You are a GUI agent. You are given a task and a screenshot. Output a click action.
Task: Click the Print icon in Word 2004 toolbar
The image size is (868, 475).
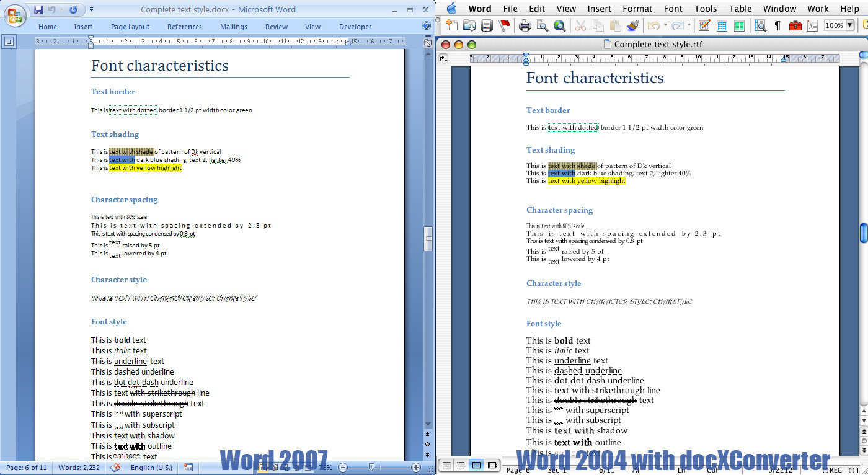pyautogui.click(x=525, y=25)
